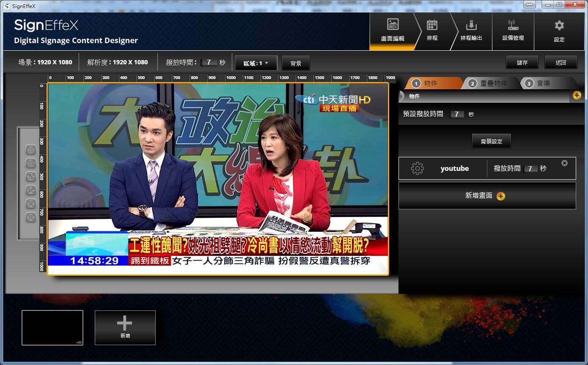Click the horizontal swap arrows tool icon
588x365 pixels.
click(31, 190)
